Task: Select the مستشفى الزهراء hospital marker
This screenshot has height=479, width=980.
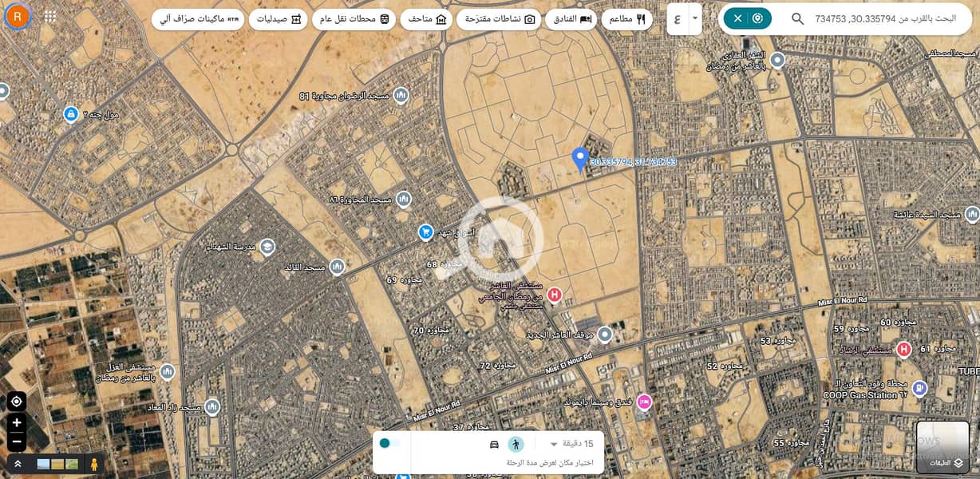Action: (903, 350)
